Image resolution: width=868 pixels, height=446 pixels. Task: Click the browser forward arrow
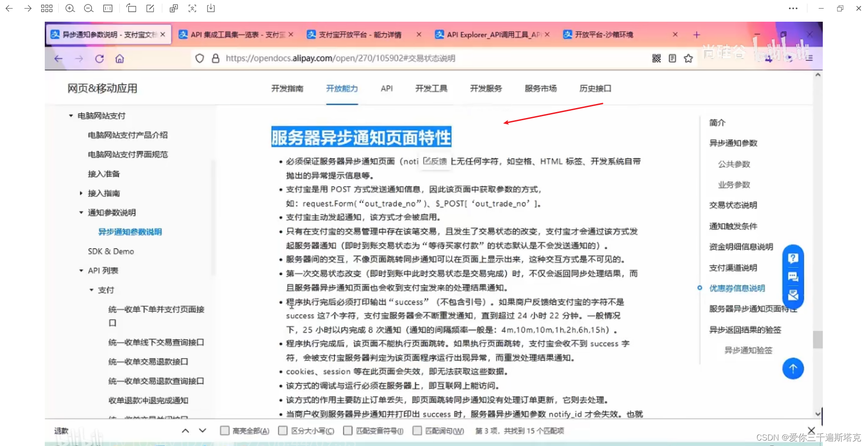79,59
